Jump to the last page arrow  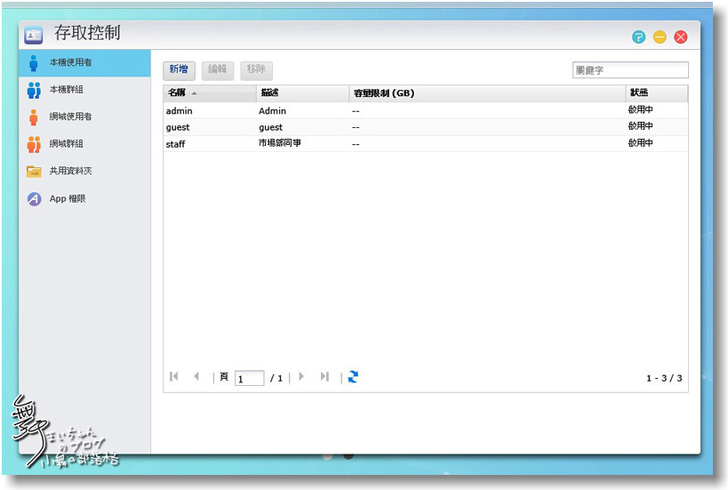(x=324, y=377)
